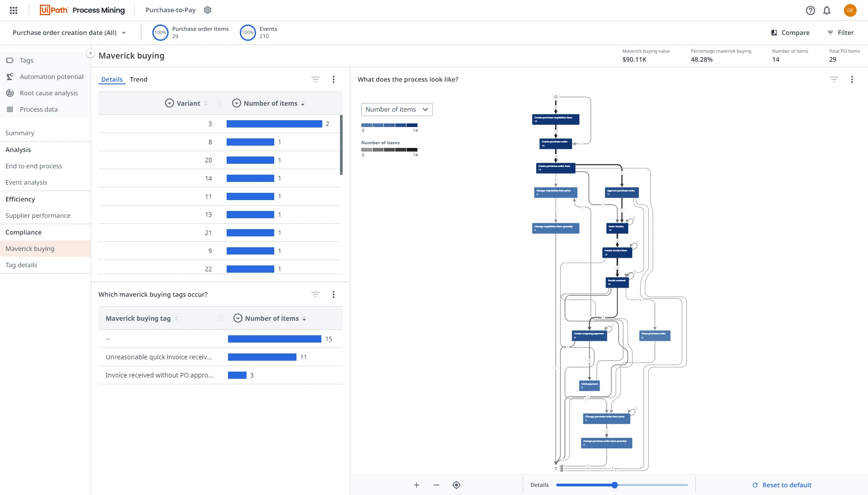The width and height of the screenshot is (868, 495).
Task: Center the process graph view
Action: point(456,485)
